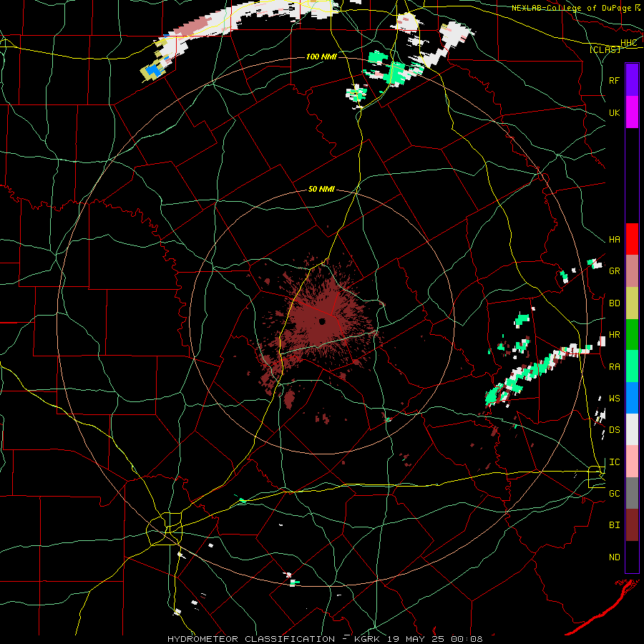Screen dimensions: 644x644
Task: Click the BI brown legend swatch
Action: 632,525
